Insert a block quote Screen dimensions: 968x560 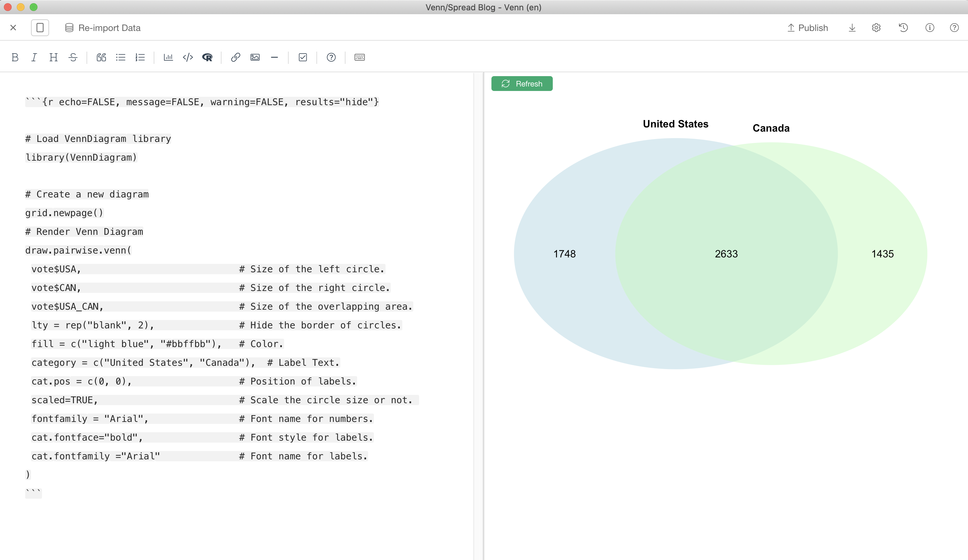click(101, 57)
